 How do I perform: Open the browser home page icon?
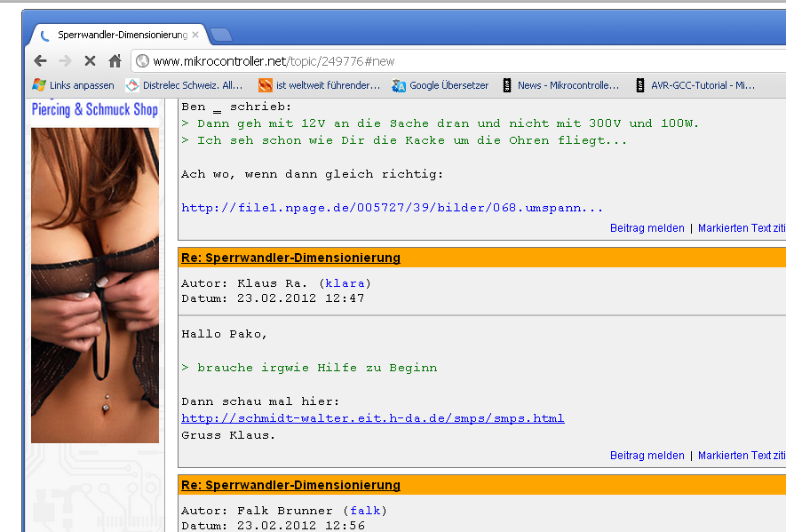(115, 61)
